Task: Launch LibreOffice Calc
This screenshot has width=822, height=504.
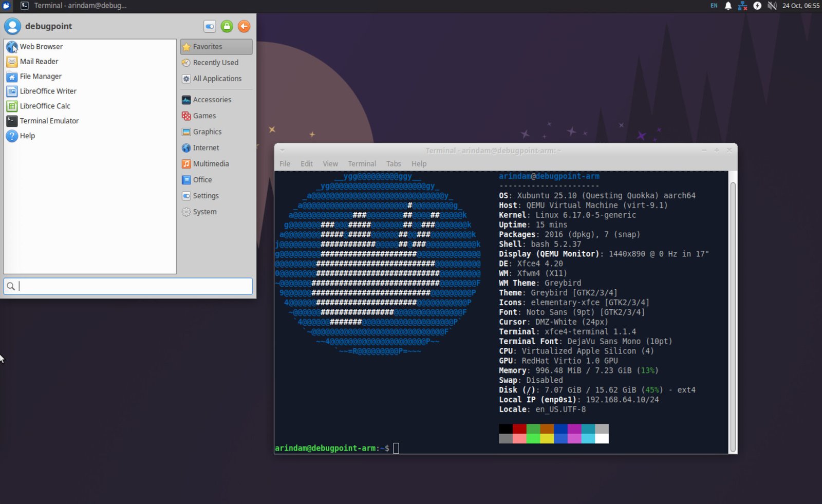Action: [45, 106]
